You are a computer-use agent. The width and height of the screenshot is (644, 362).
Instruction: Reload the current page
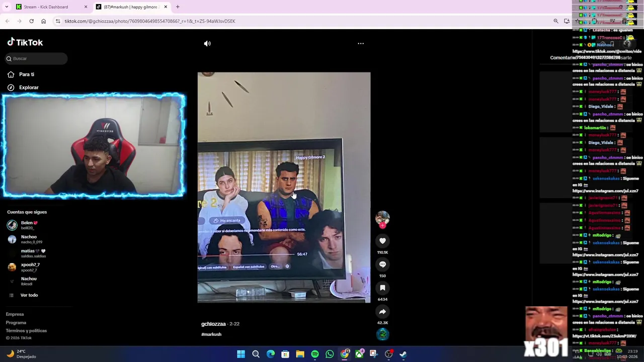pyautogui.click(x=31, y=21)
